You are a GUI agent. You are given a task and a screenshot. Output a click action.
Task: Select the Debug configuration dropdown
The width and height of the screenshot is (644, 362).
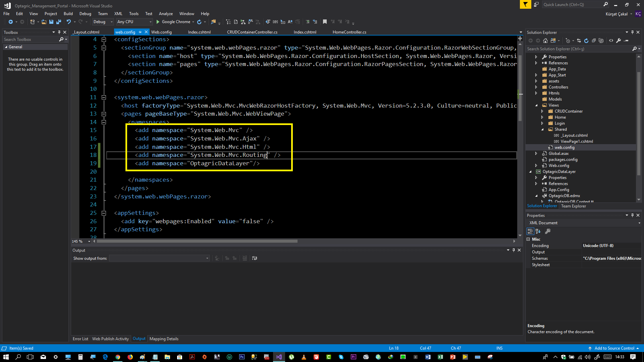tap(99, 22)
